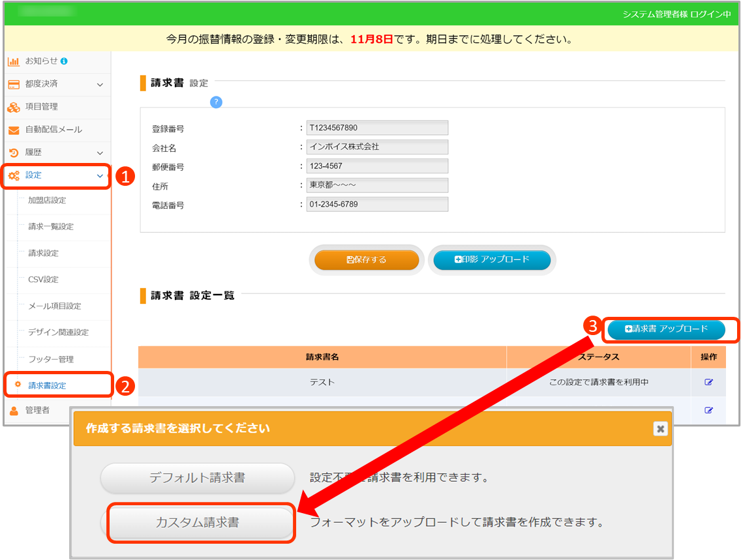Click the gear icon next to 請求書設定
Screen dimensions: 741x560
coord(18,385)
